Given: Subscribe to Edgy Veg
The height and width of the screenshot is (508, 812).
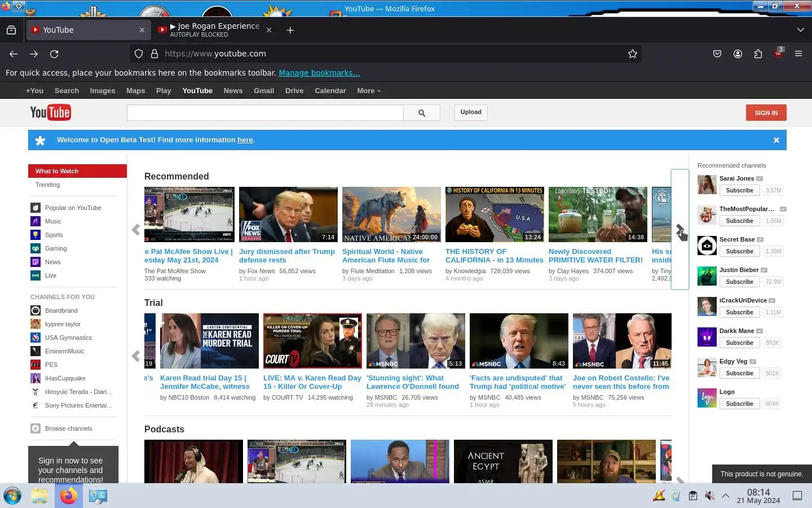Looking at the screenshot, I should pos(739,373).
